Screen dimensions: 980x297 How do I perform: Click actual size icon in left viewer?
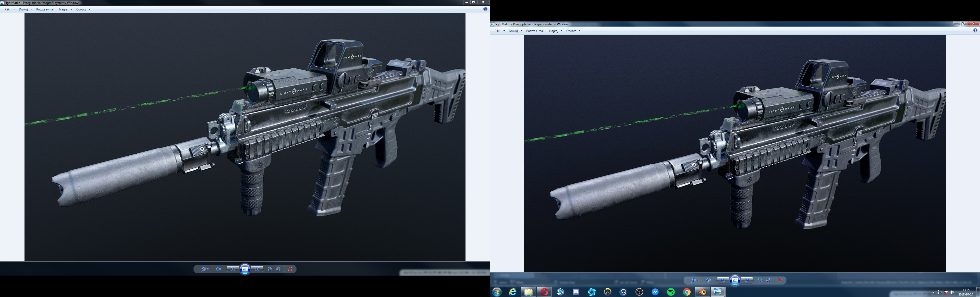[x=218, y=269]
